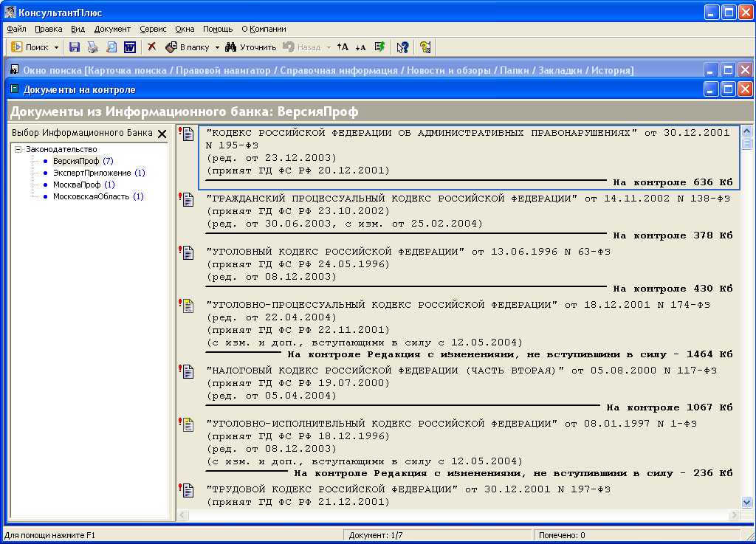The height and width of the screenshot is (544, 756).
Task: Click Документы на контроле title bar icon
Action: tap(15, 89)
